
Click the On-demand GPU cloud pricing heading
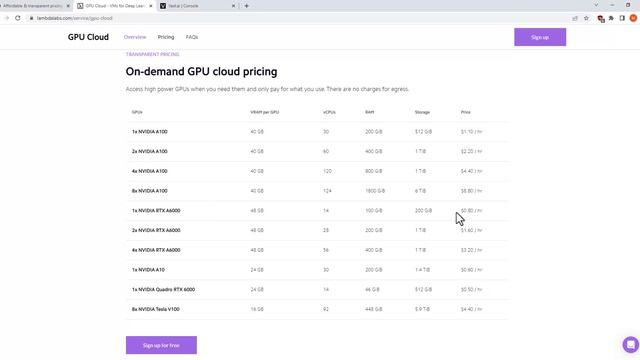201,71
